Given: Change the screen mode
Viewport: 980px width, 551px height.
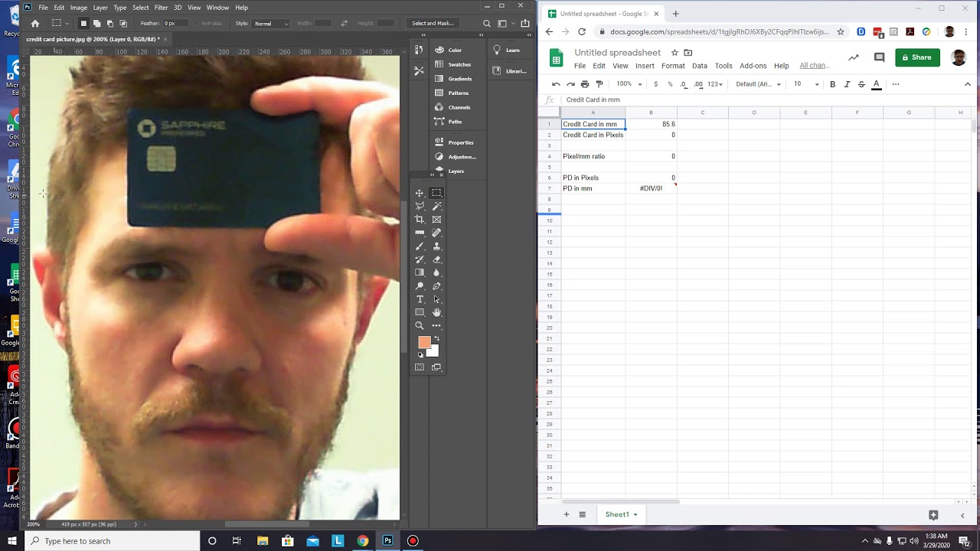Looking at the screenshot, I should pos(436,367).
